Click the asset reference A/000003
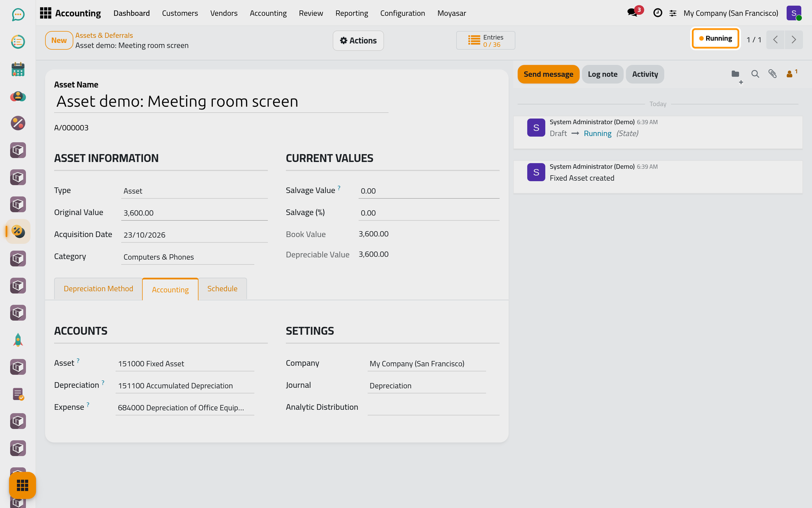 pyautogui.click(x=71, y=128)
